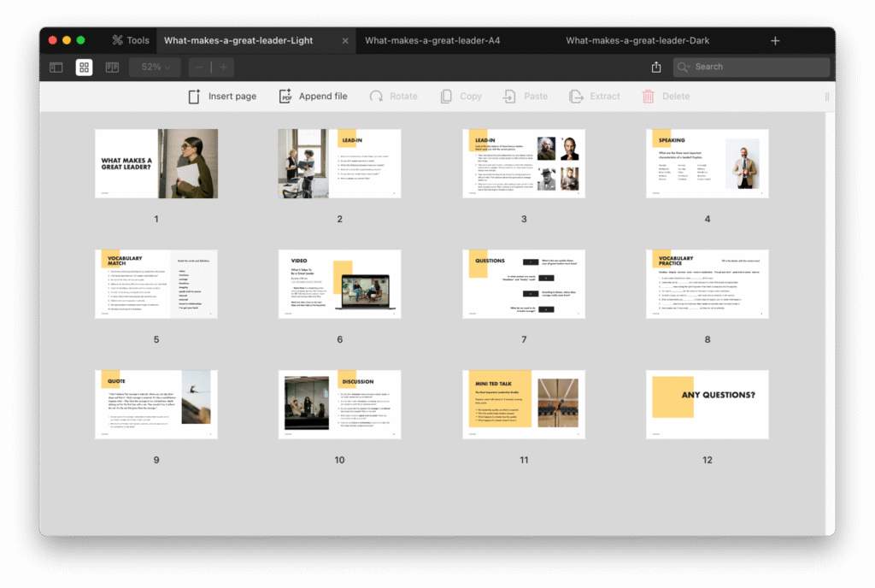Open the 52% zoom level dropdown
This screenshot has height=588, width=875.
point(155,67)
